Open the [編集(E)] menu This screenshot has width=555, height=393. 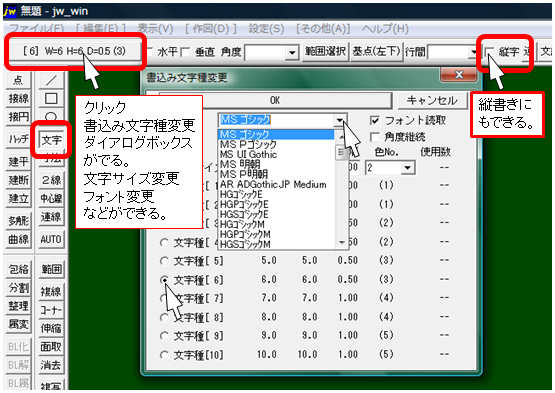coord(100,28)
